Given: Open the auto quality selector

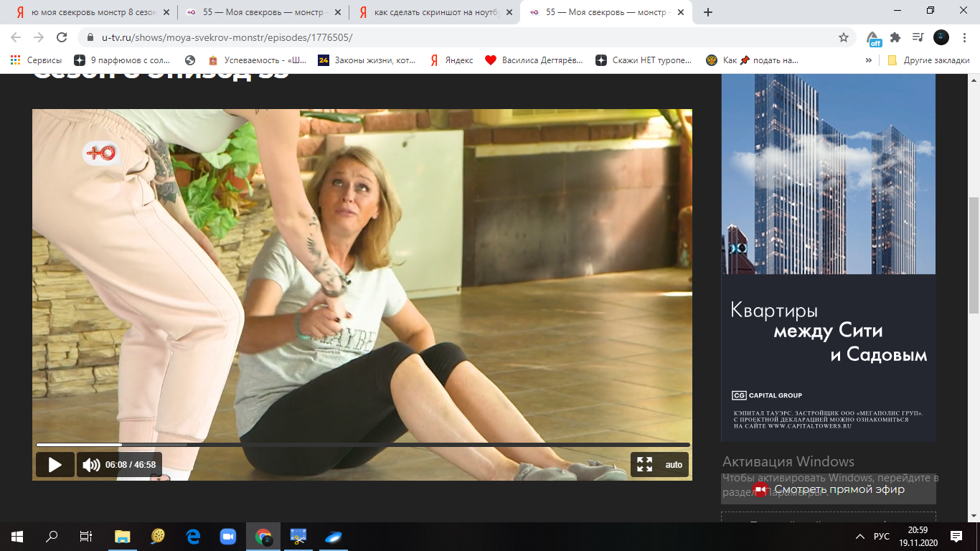Looking at the screenshot, I should pos(674,465).
